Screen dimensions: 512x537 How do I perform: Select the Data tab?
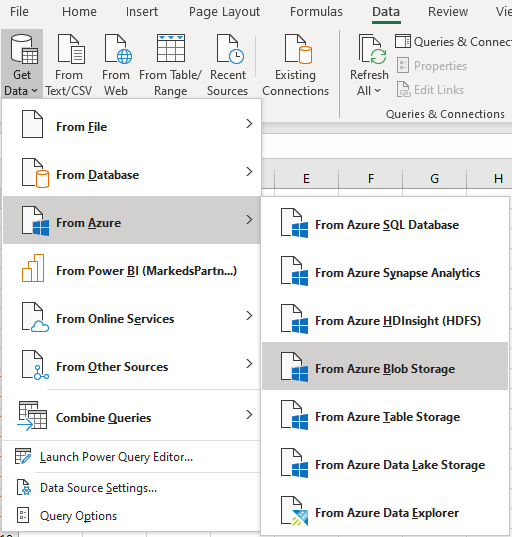point(386,12)
